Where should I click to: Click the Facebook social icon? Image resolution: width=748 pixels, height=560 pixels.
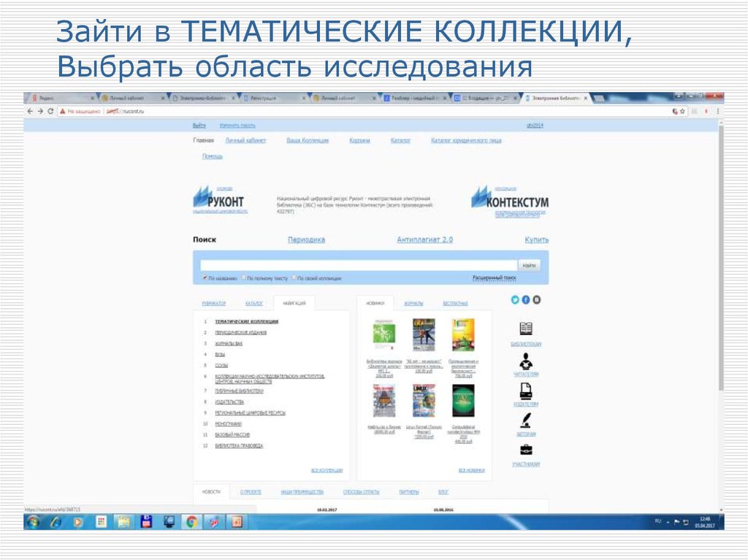point(526,299)
